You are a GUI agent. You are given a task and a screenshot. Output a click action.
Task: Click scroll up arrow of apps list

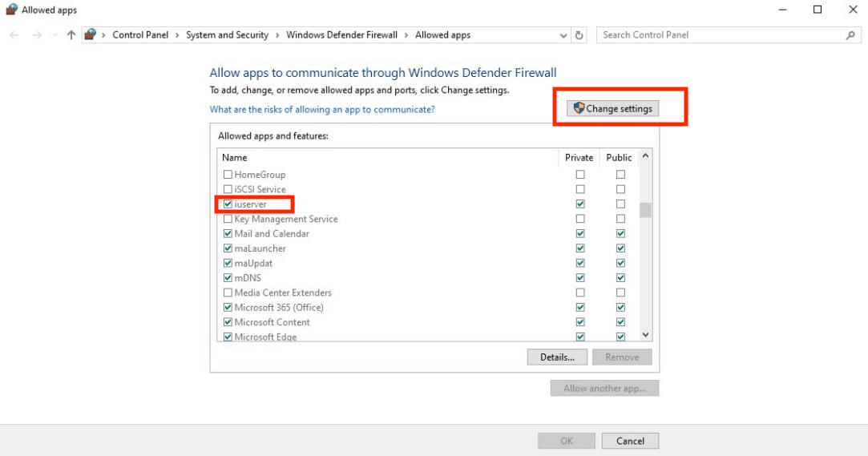point(645,156)
